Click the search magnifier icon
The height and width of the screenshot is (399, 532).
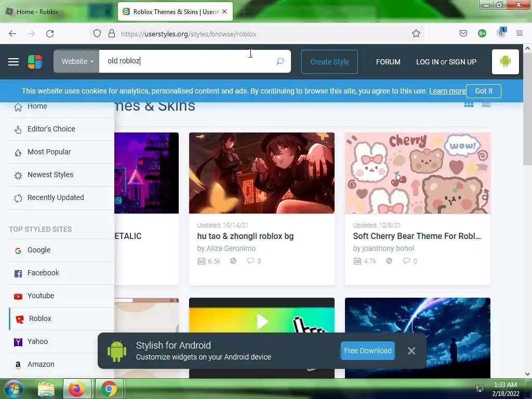[280, 61]
